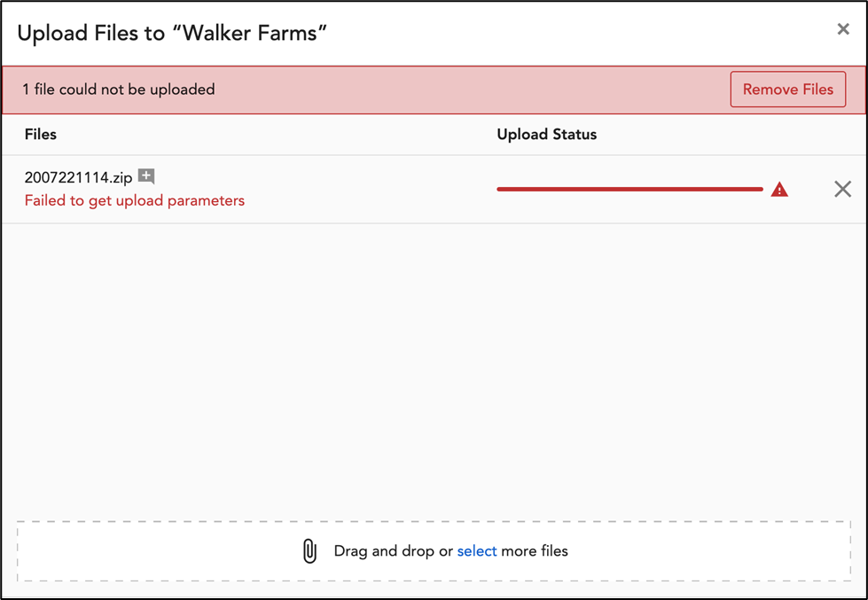Click the 1 file could not be uploaded alert
Screen dimensions: 868x600
119,90
